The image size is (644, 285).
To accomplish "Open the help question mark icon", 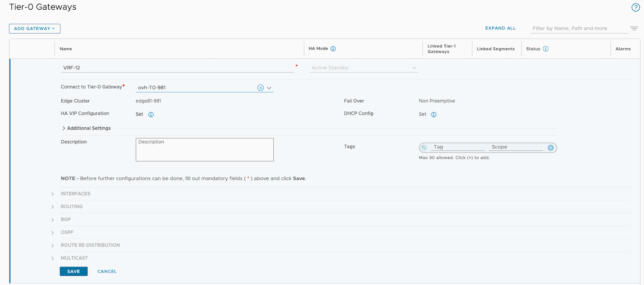I will [636, 7].
